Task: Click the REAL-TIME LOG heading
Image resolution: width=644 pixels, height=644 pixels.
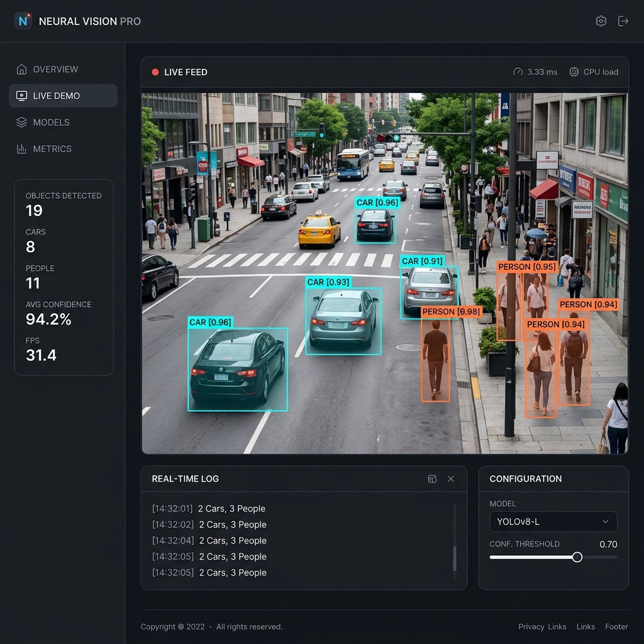Action: click(x=186, y=479)
